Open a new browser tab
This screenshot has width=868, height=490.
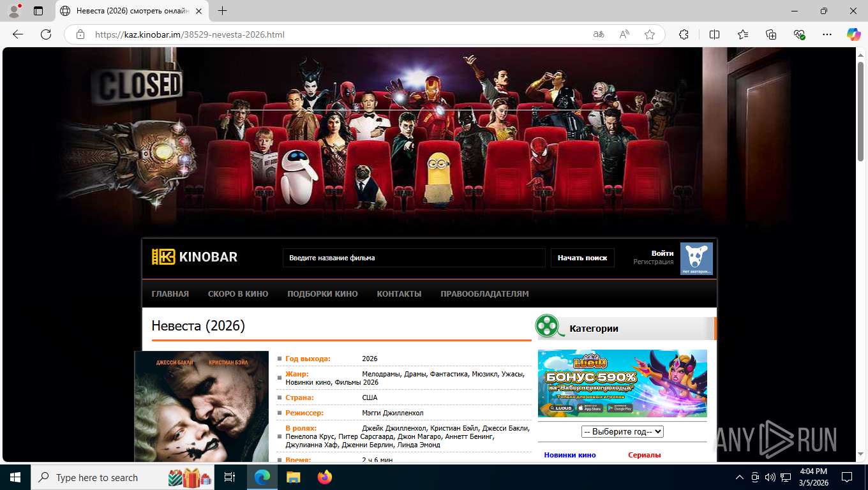pos(222,11)
